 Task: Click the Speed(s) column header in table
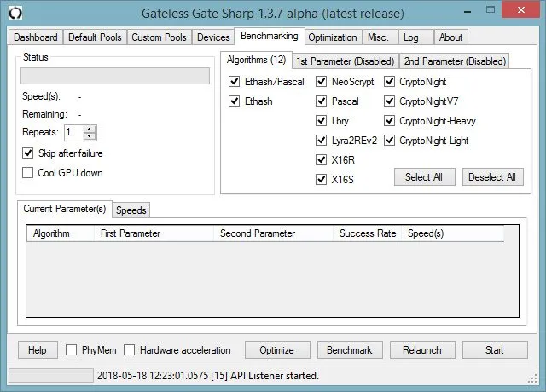coord(452,233)
